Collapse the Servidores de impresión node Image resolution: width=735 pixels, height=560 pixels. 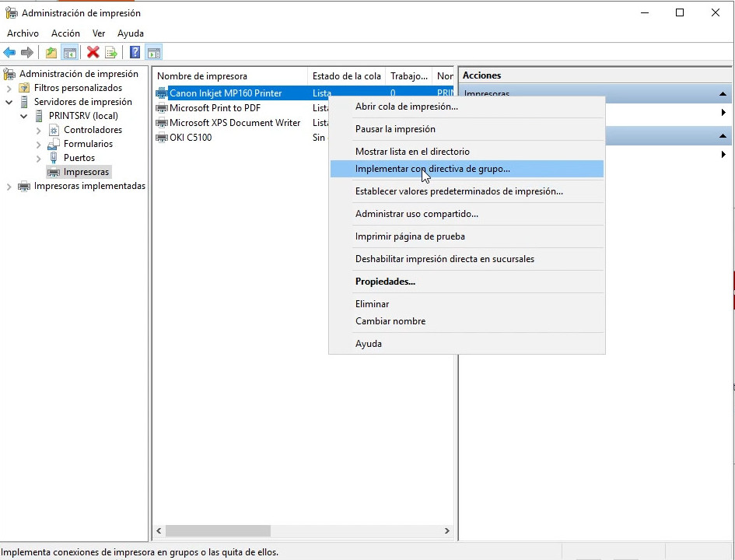[9, 102]
